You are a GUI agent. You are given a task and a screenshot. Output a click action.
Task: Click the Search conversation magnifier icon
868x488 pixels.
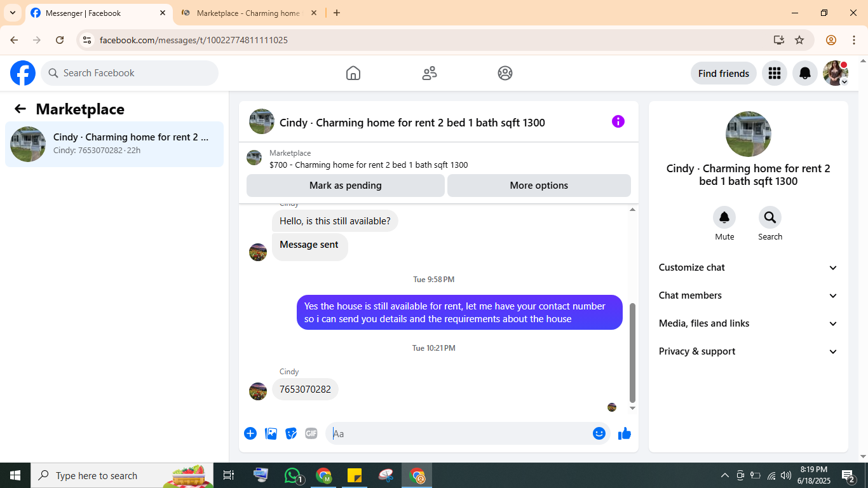pyautogui.click(x=770, y=217)
